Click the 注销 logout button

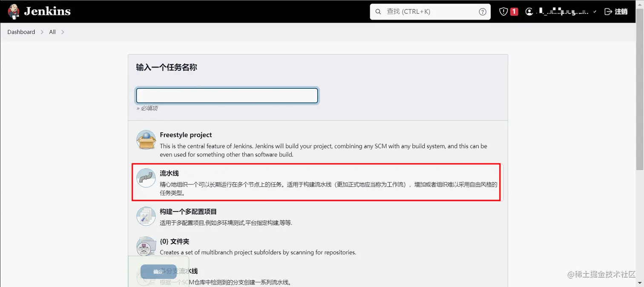616,12
